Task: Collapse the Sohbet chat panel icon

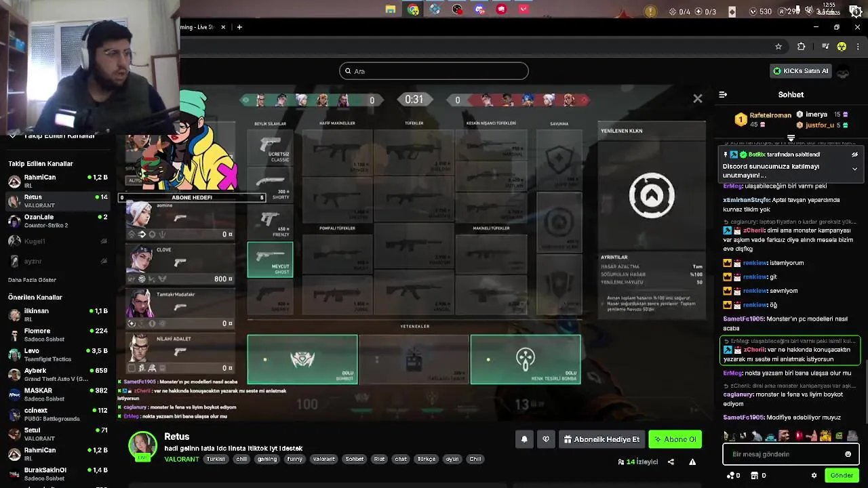Action: click(723, 95)
